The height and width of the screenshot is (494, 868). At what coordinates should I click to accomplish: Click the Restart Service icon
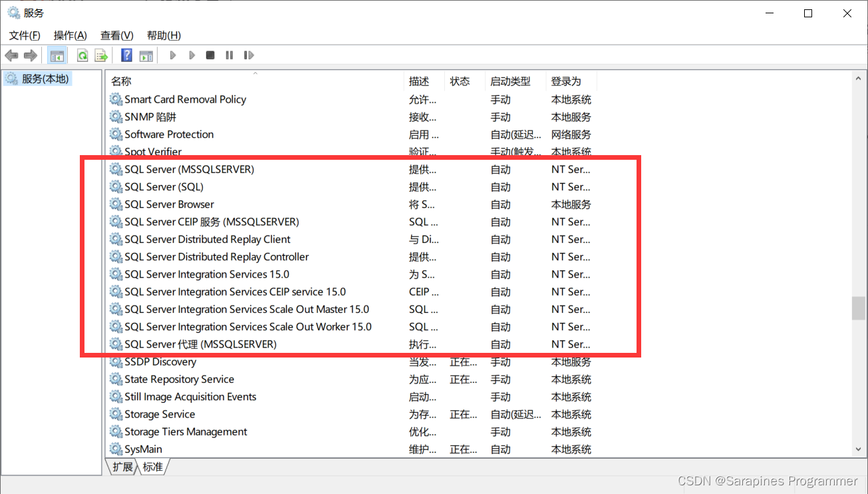[x=249, y=55]
